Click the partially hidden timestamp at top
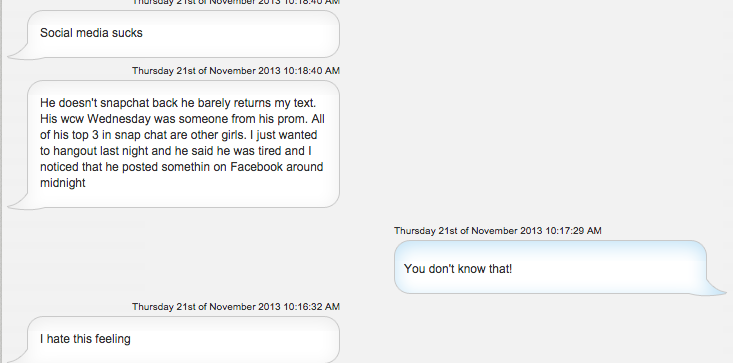733x363 pixels. pos(236,2)
